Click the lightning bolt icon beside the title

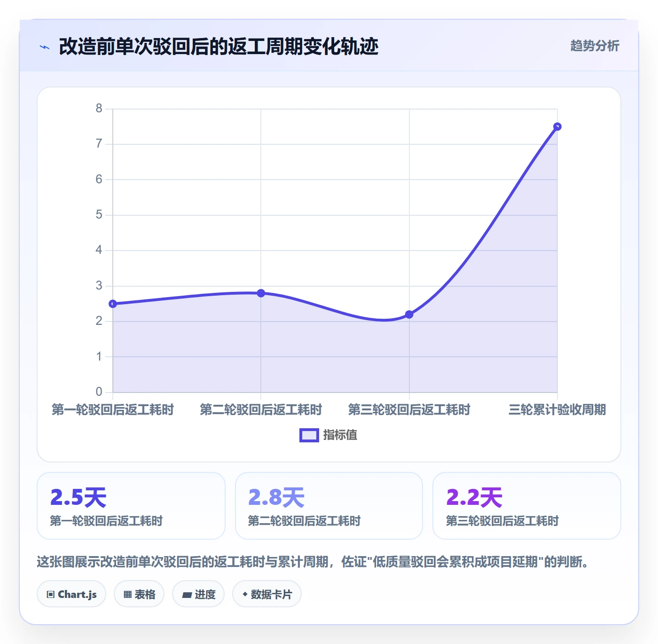(45, 47)
